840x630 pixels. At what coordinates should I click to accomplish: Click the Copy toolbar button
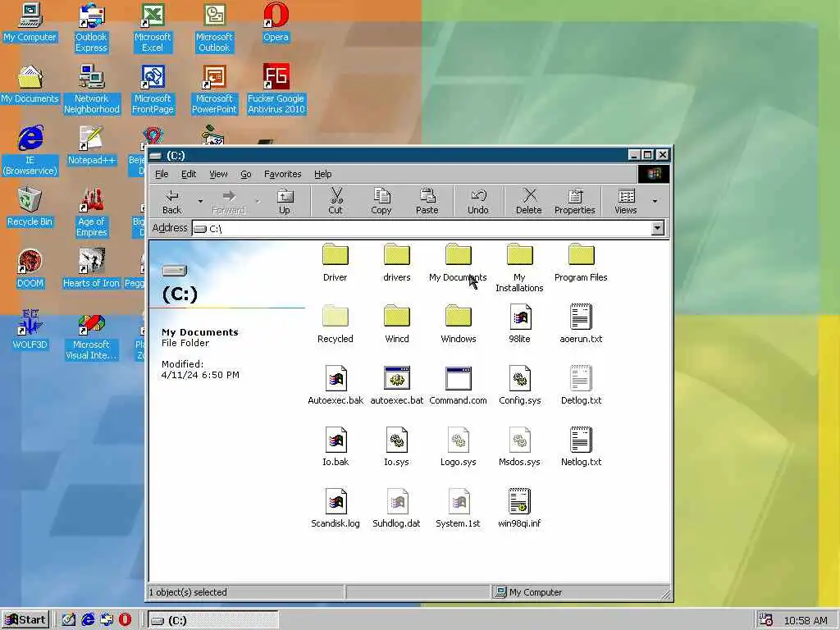(x=381, y=201)
